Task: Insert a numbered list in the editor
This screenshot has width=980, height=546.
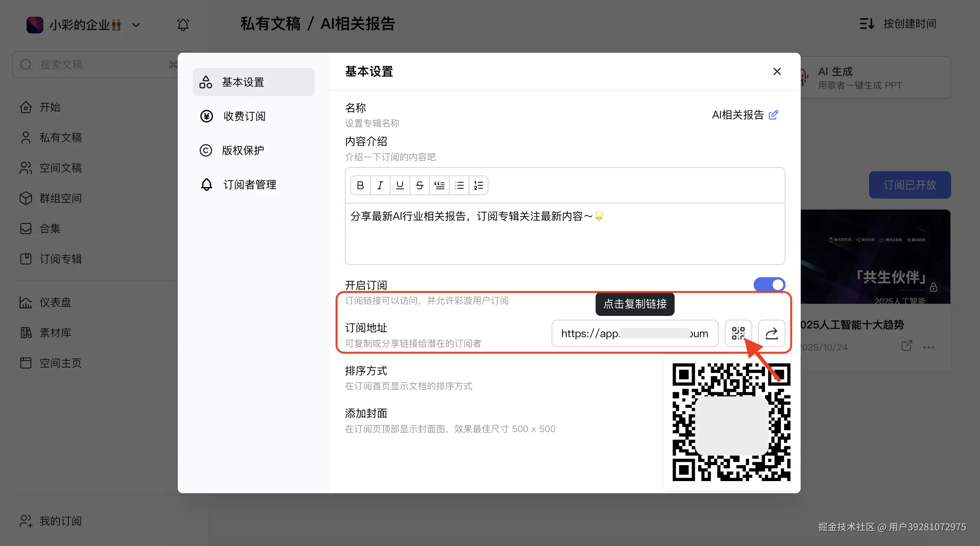Action: click(478, 185)
